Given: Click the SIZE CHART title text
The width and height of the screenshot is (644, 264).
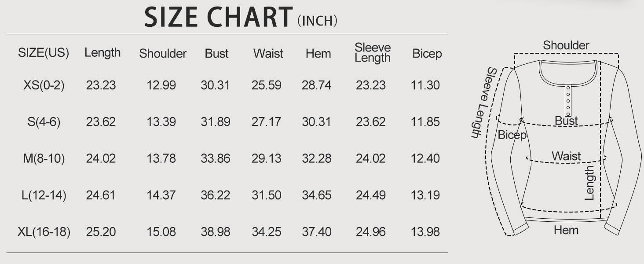Looking at the screenshot, I should coord(218,17).
